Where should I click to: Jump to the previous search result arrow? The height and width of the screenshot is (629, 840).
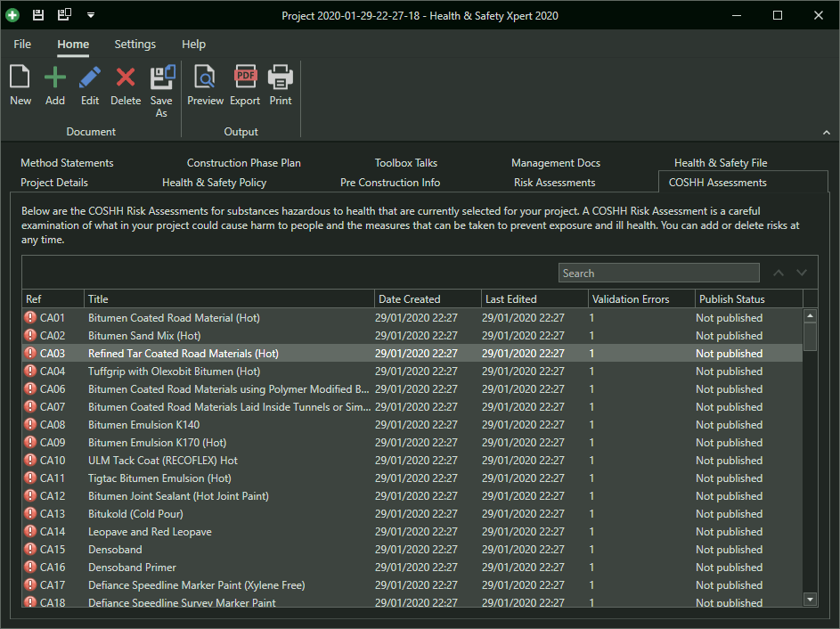pyautogui.click(x=779, y=273)
